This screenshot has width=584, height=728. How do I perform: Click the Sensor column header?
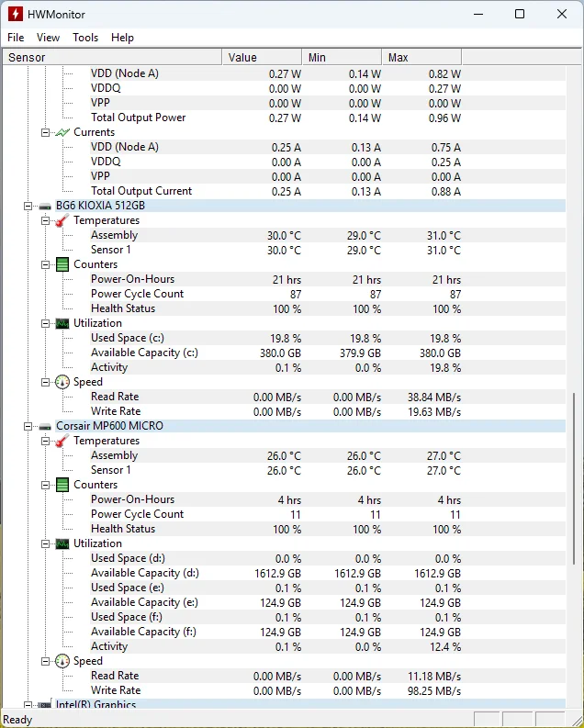tap(112, 57)
